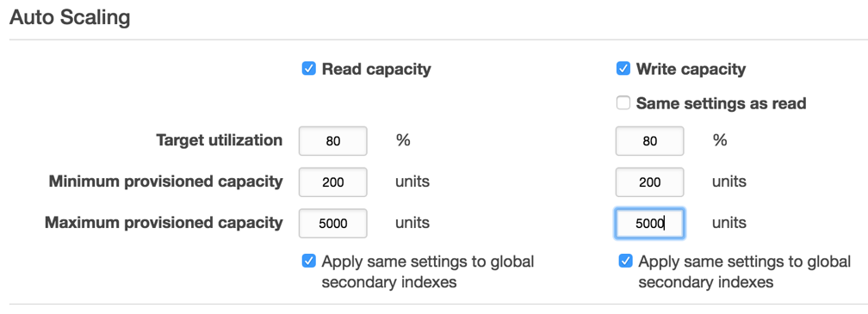868x314 pixels.
Task: Select write Minimum provisioned capacity field
Action: click(x=650, y=182)
